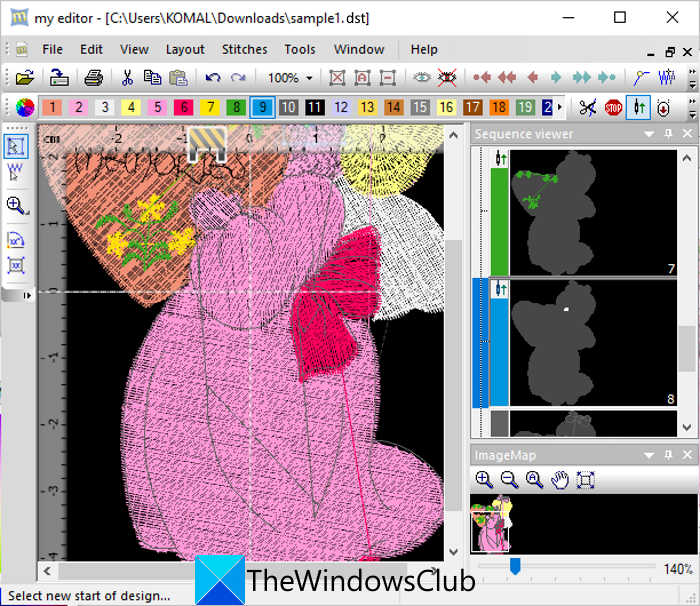Open the Stitches menu
This screenshot has width=700, height=606.
click(244, 49)
